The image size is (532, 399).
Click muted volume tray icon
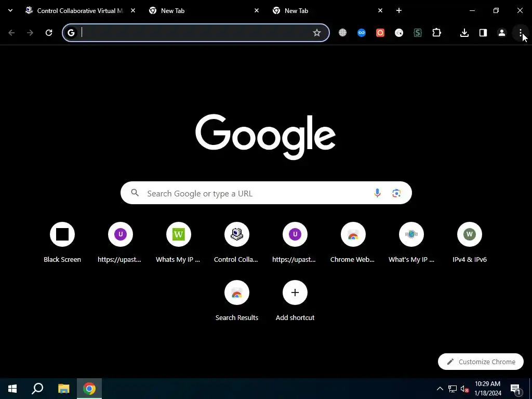(x=465, y=389)
